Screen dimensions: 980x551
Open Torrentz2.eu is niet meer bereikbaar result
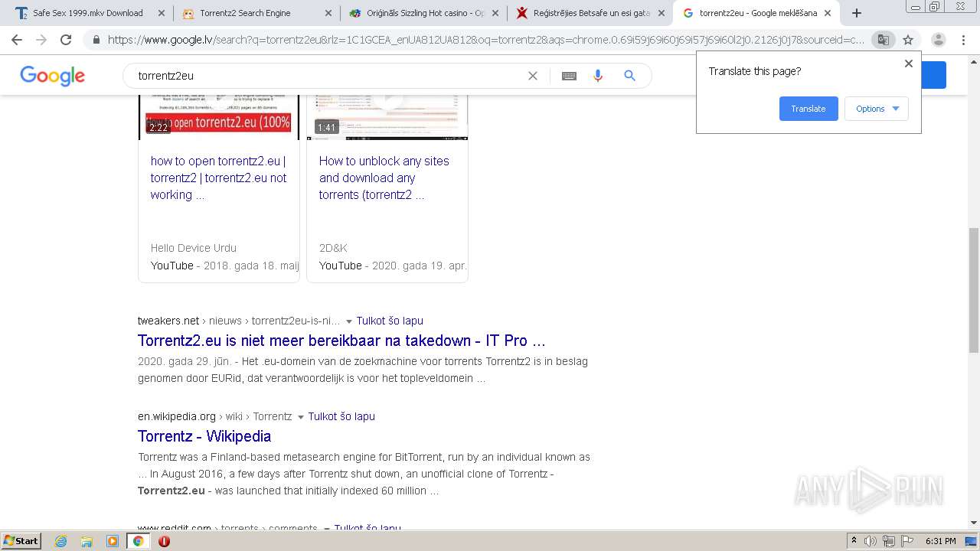point(341,341)
